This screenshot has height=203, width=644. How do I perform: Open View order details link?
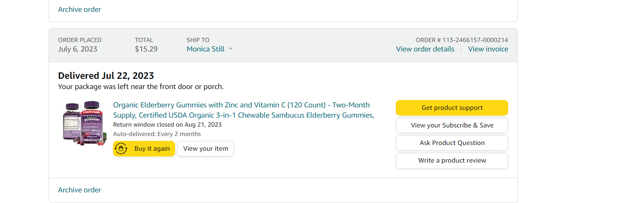(x=425, y=49)
